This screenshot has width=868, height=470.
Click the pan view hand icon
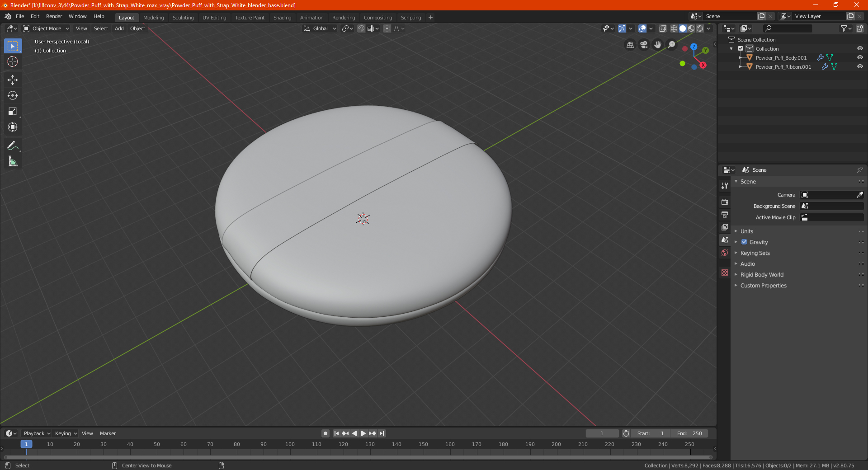point(658,45)
